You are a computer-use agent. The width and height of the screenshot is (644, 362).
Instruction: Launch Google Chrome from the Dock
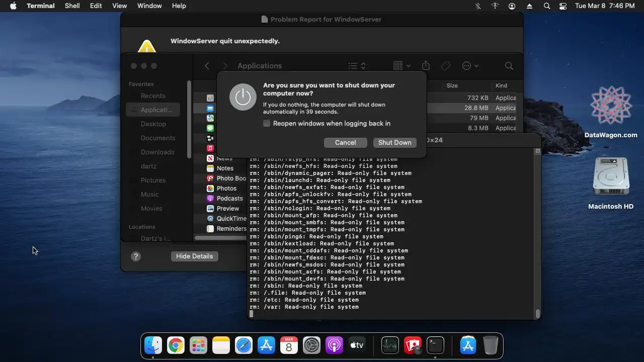[x=176, y=345]
